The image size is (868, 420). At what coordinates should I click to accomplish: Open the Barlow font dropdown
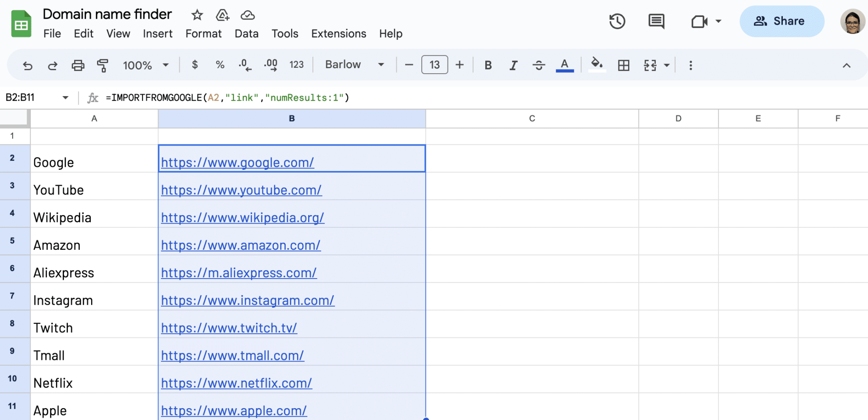click(x=354, y=64)
